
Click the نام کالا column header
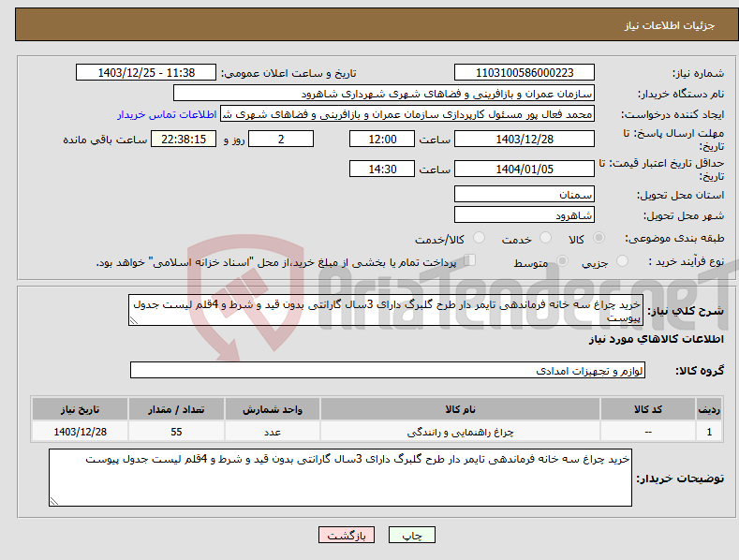[460, 409]
